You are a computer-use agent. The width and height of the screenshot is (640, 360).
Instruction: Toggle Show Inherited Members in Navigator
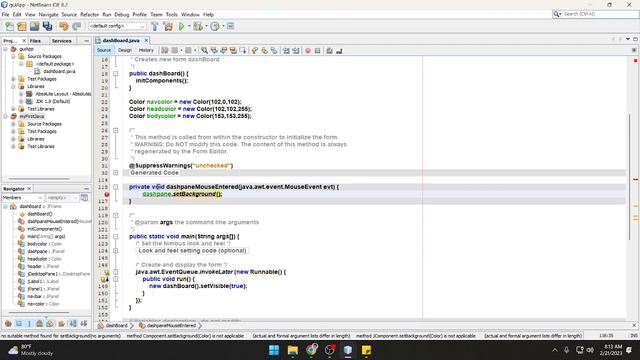click(x=8, y=324)
